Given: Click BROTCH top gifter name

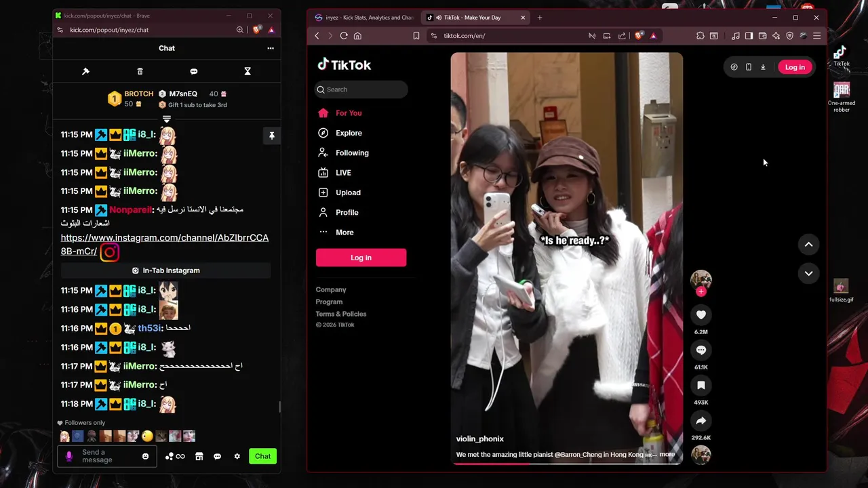Looking at the screenshot, I should tap(139, 94).
